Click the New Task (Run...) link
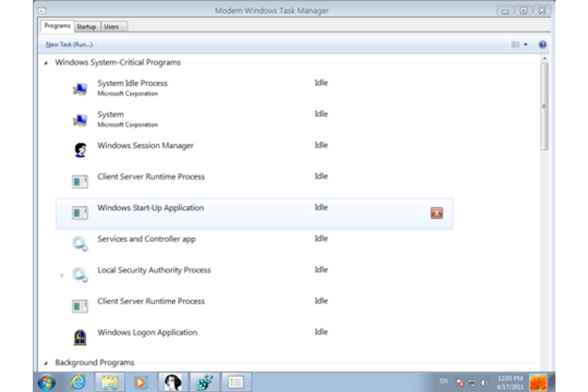This screenshot has width=588, height=392. tap(69, 45)
